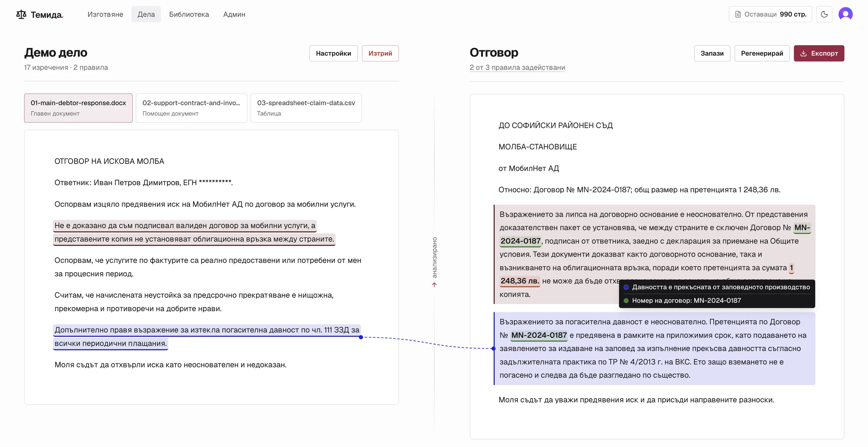Select highlighted sentence about погасителна давност по чл. 111
The height and width of the screenshot is (447, 868).
207,337
